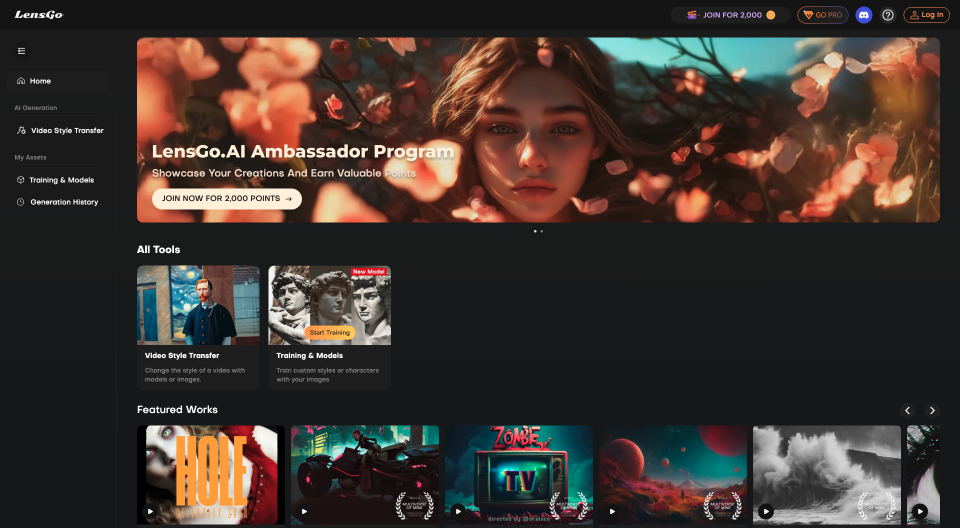Click the LensGo logo
The width and height of the screenshot is (960, 528).
coord(39,15)
